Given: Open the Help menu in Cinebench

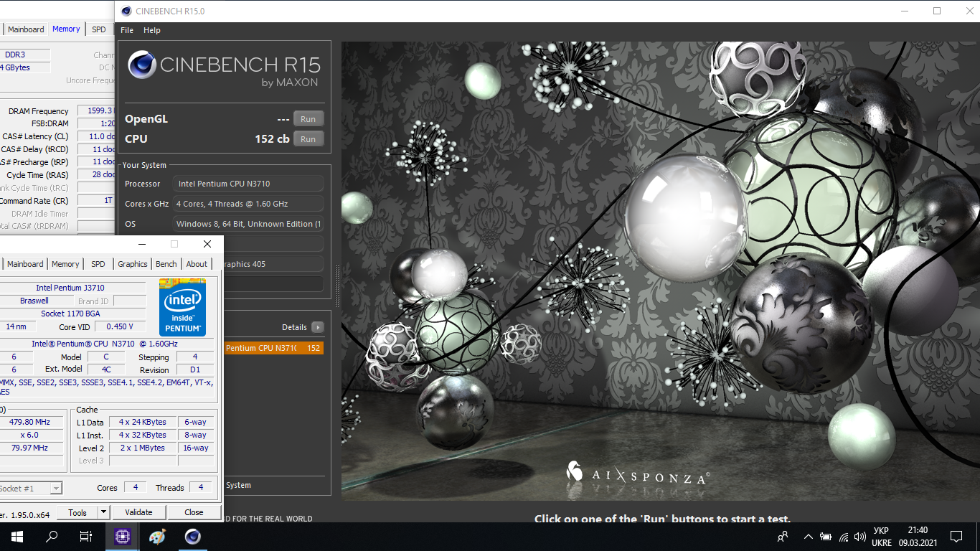Looking at the screenshot, I should click(x=151, y=30).
